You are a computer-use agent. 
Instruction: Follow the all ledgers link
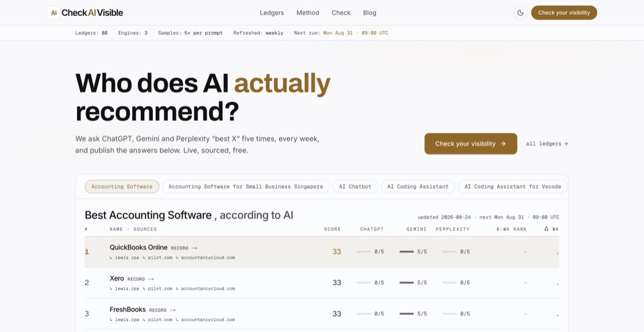(x=547, y=144)
